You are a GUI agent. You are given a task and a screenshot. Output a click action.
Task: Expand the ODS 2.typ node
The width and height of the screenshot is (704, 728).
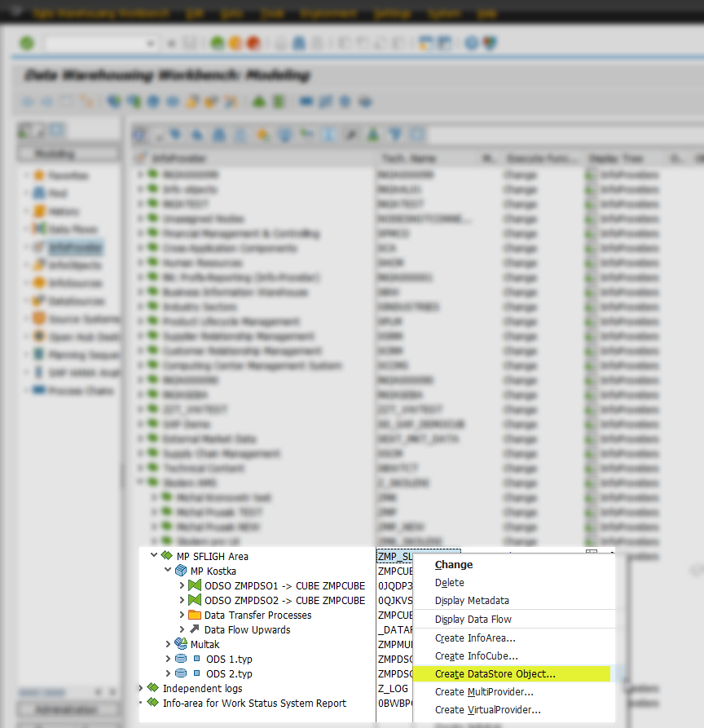(168, 674)
